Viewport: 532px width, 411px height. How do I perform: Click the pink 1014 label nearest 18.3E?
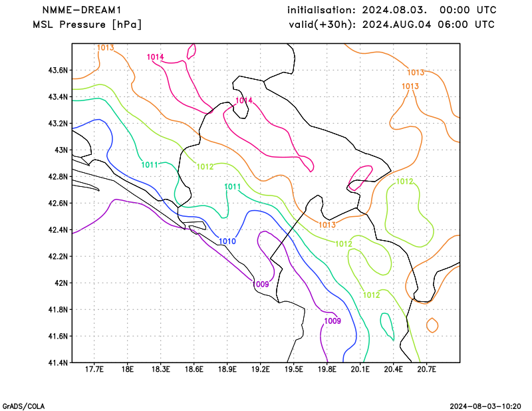point(156,57)
